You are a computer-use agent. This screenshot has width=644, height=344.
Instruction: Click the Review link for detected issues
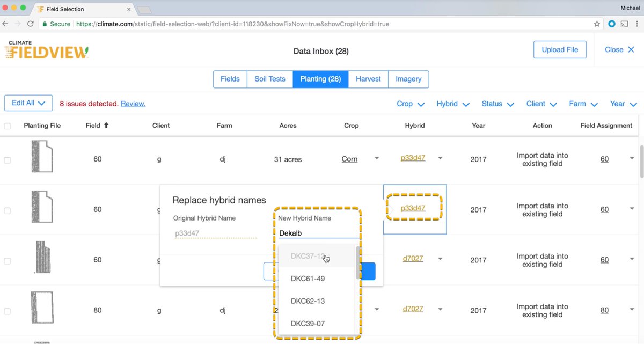tap(133, 104)
